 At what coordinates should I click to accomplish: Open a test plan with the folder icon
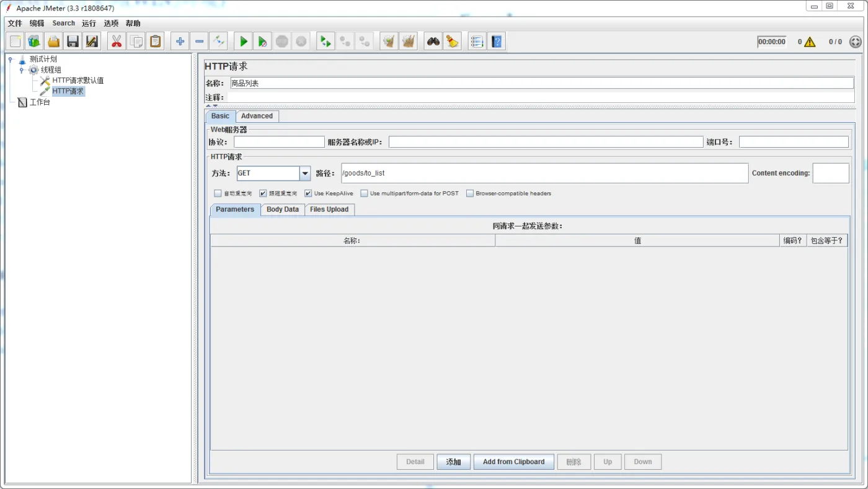coord(53,41)
